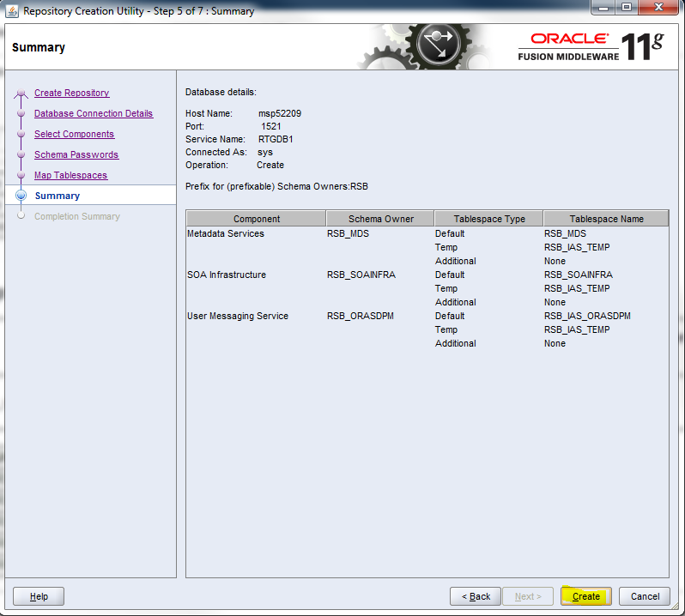Click the Java icon in the title bar
The height and width of the screenshot is (616, 685).
coord(12,11)
